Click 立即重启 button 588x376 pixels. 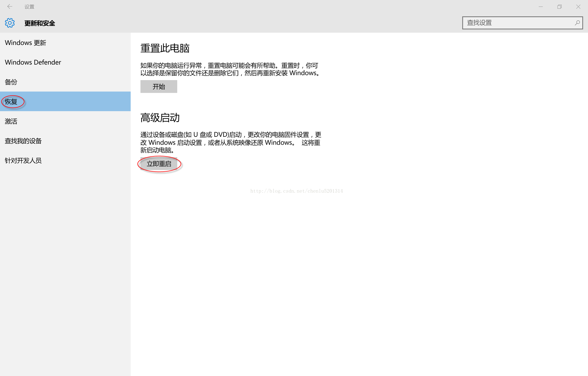pyautogui.click(x=159, y=164)
